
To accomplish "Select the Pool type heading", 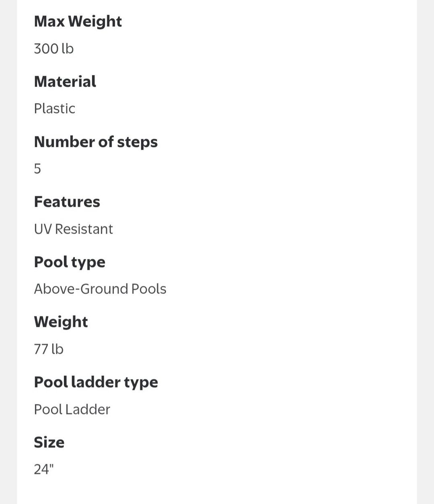I will (x=70, y=262).
